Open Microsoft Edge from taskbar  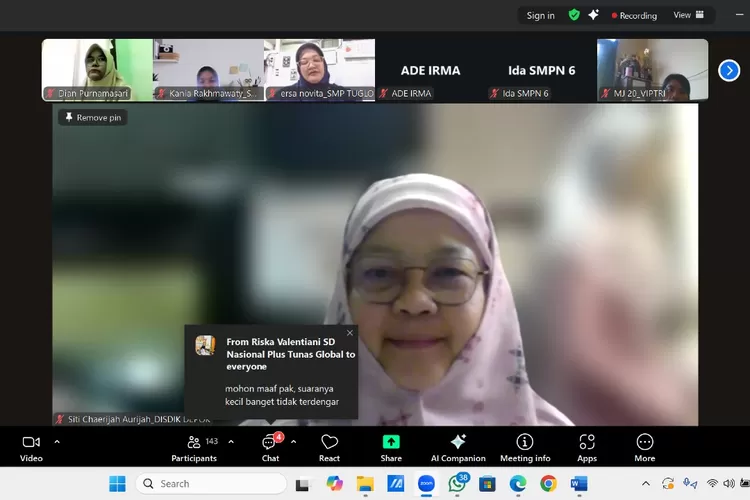point(518,484)
